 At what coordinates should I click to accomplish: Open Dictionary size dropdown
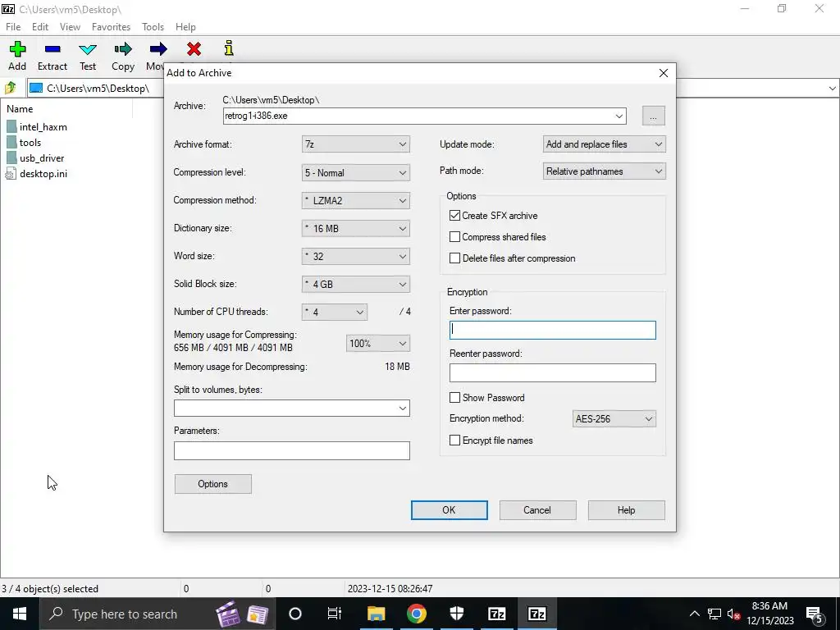coord(356,228)
